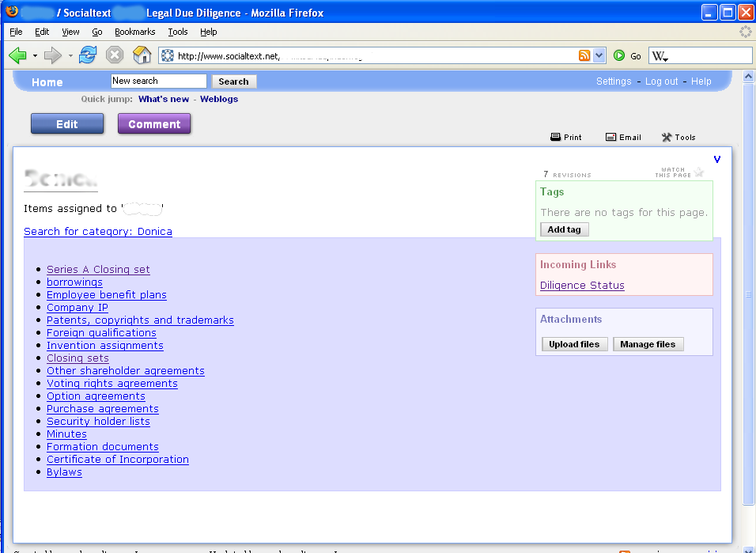Toggle the Watch This Page star
Image resolution: width=756 pixels, height=553 pixels.
pyautogui.click(x=699, y=172)
